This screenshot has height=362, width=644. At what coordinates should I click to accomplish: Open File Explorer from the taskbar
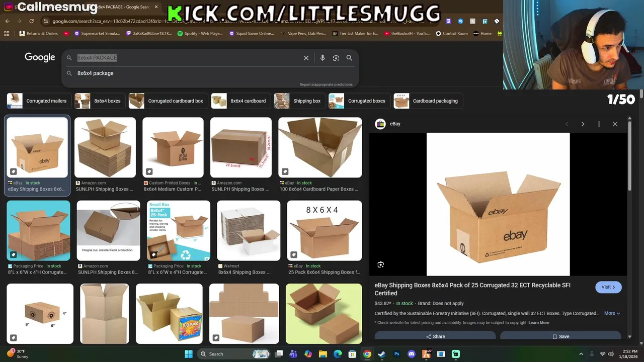coord(323,354)
